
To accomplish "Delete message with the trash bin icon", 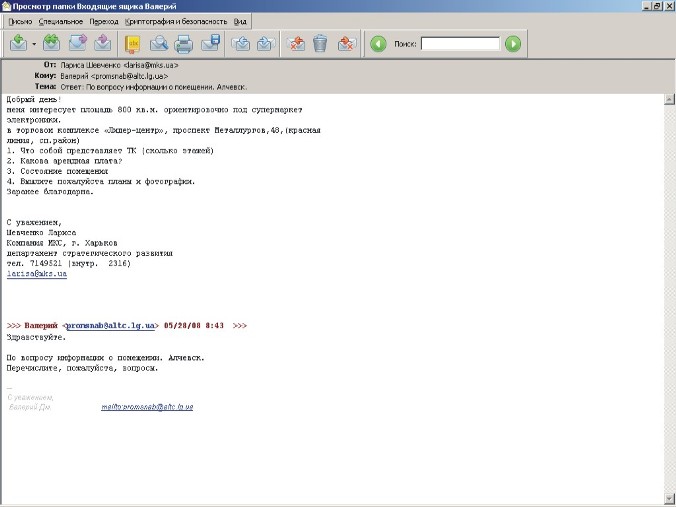I will 320,44.
